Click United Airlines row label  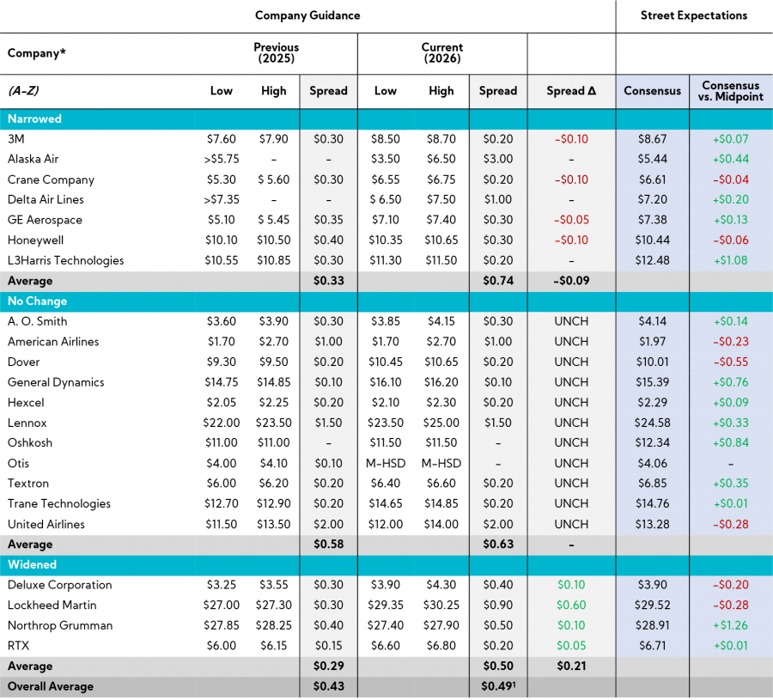pos(46,525)
